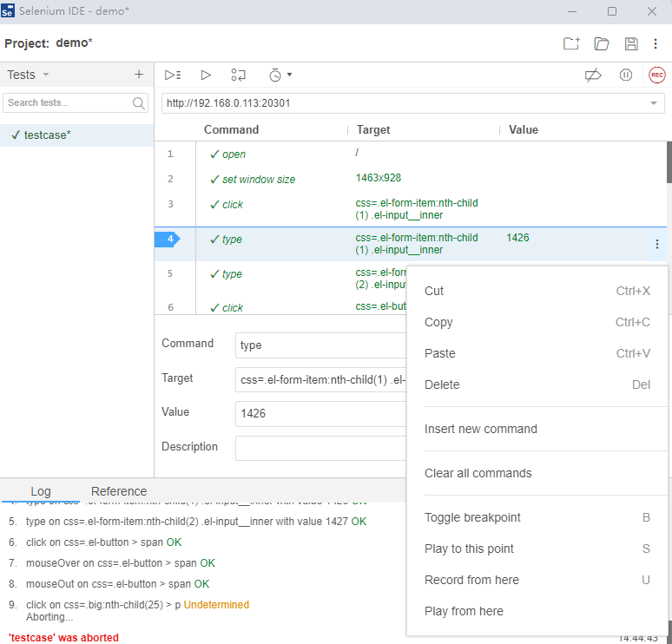
Task: Switch to the Reference tab
Action: point(119,491)
